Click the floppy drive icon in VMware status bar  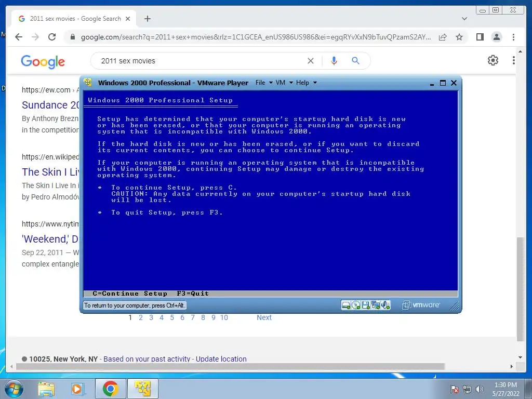pyautogui.click(x=366, y=305)
